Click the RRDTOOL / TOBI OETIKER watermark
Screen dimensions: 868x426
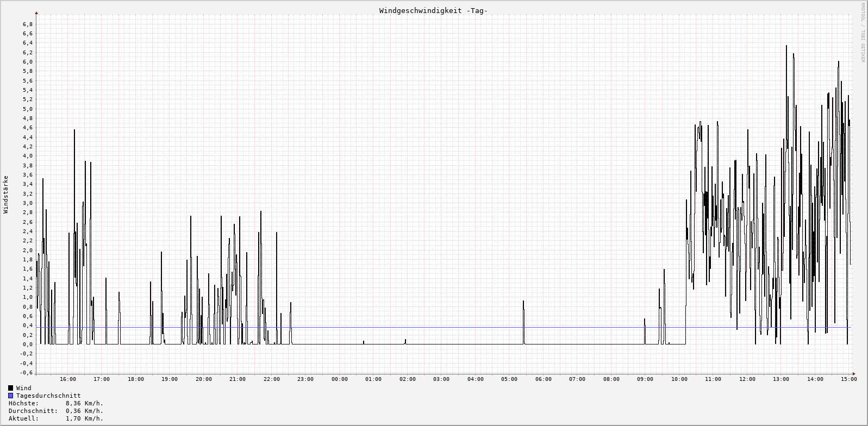point(862,33)
